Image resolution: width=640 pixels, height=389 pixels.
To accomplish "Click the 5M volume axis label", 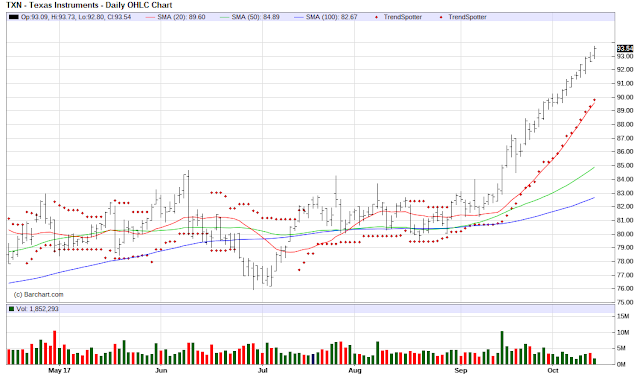I will pos(621,348).
